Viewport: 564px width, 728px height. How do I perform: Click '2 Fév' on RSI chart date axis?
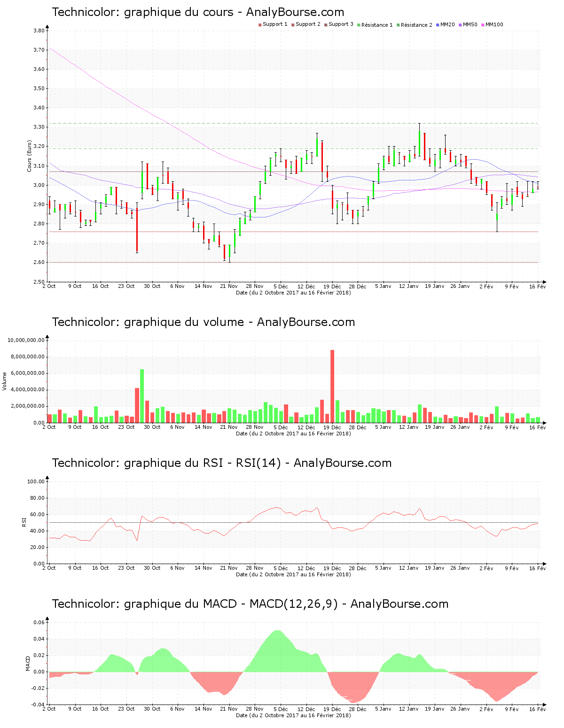pyautogui.click(x=486, y=568)
